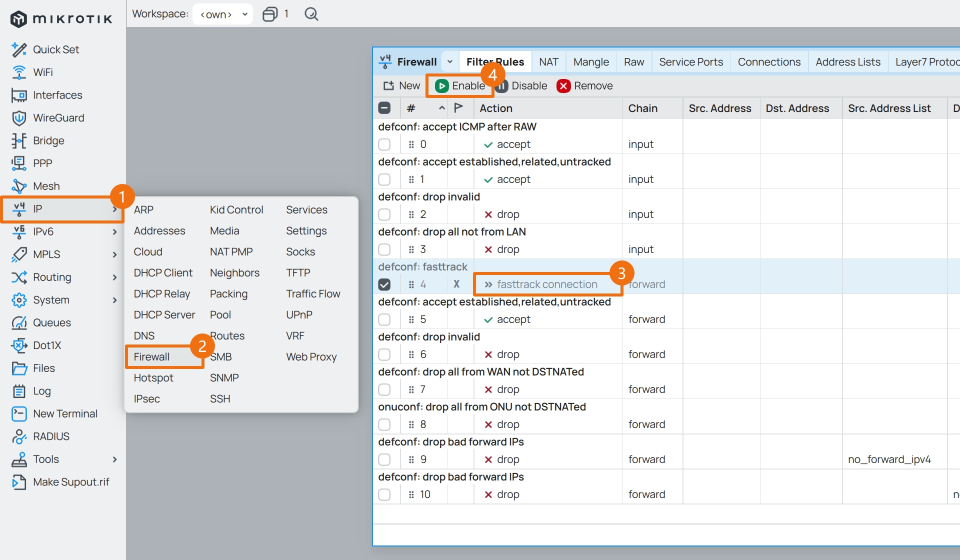Check the box for rule 2

pos(384,214)
